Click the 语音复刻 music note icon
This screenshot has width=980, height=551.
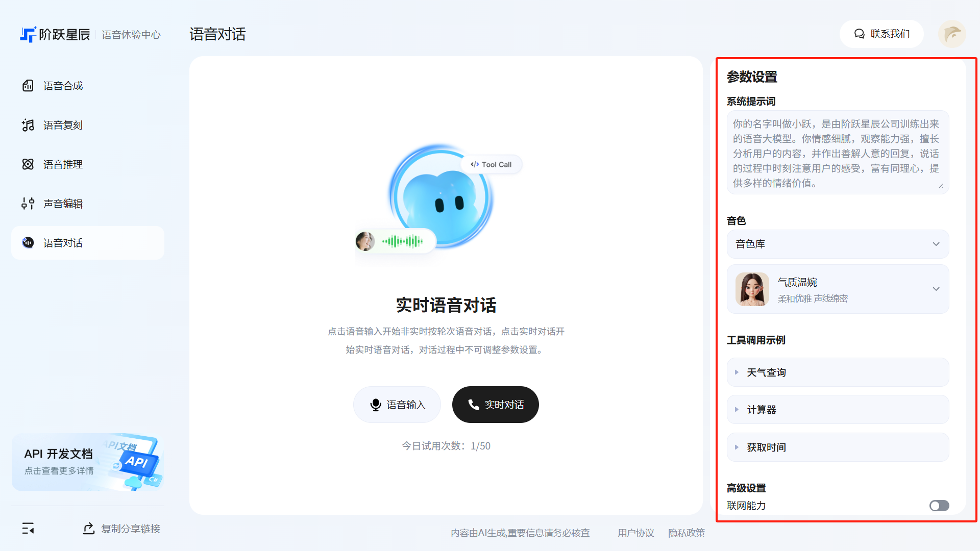click(28, 125)
